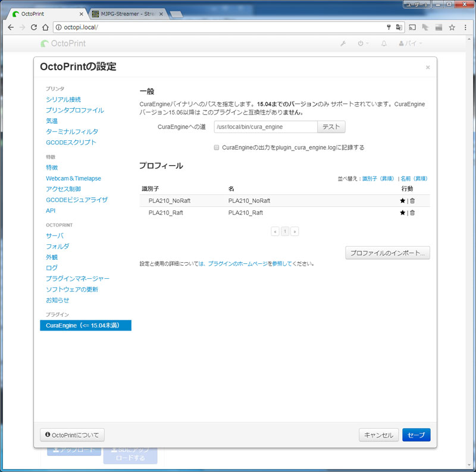Open a new browser tab
The height and width of the screenshot is (472, 476).
click(x=176, y=14)
